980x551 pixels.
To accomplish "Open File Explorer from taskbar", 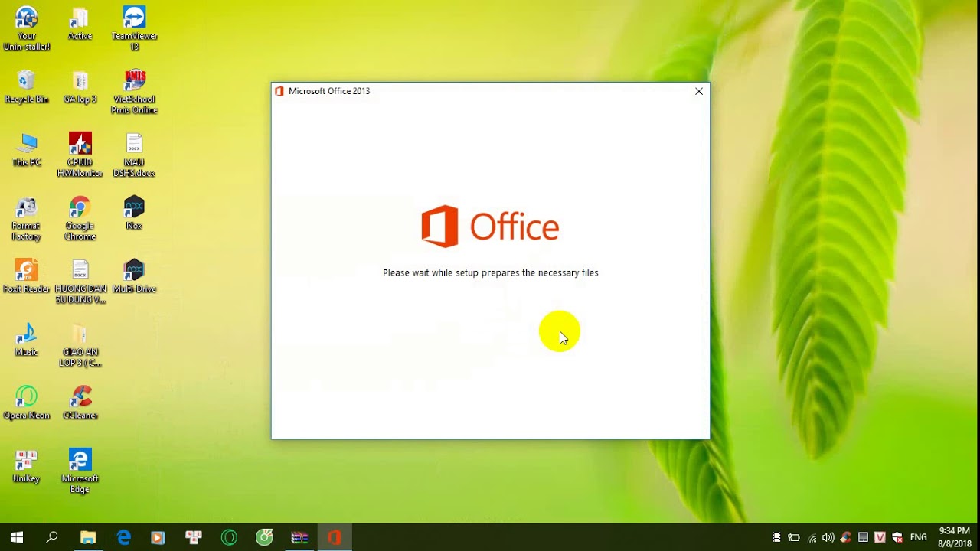I will (x=88, y=537).
